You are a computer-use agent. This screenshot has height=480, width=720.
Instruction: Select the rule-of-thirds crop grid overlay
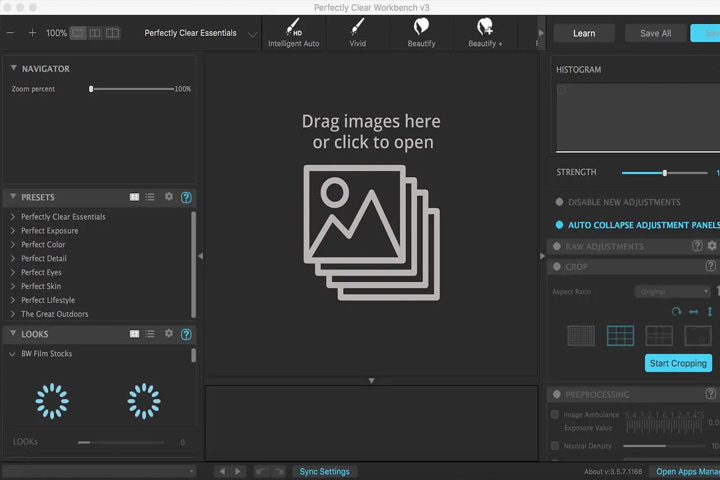pyautogui.click(x=620, y=336)
